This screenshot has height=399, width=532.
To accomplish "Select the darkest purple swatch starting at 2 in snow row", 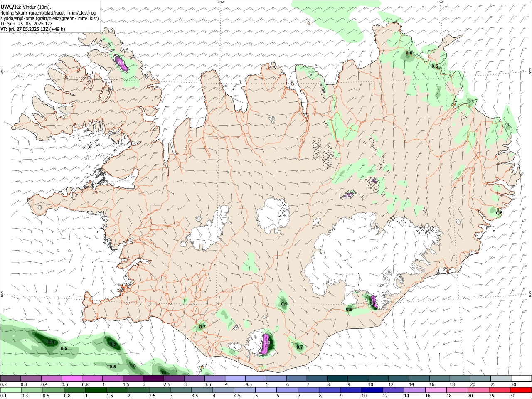I will [x=153, y=379].
